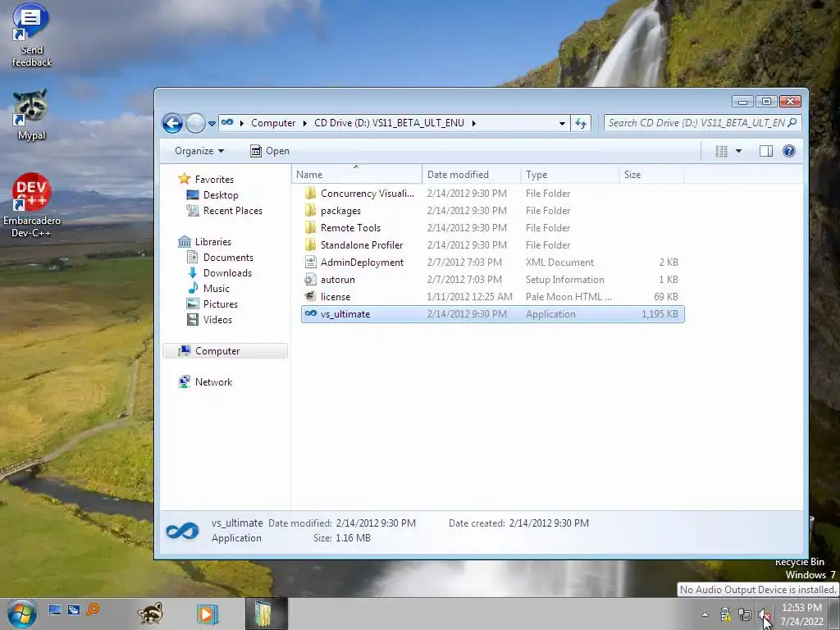This screenshot has height=630, width=840.
Task: Select Network in navigation pane
Action: (213, 382)
